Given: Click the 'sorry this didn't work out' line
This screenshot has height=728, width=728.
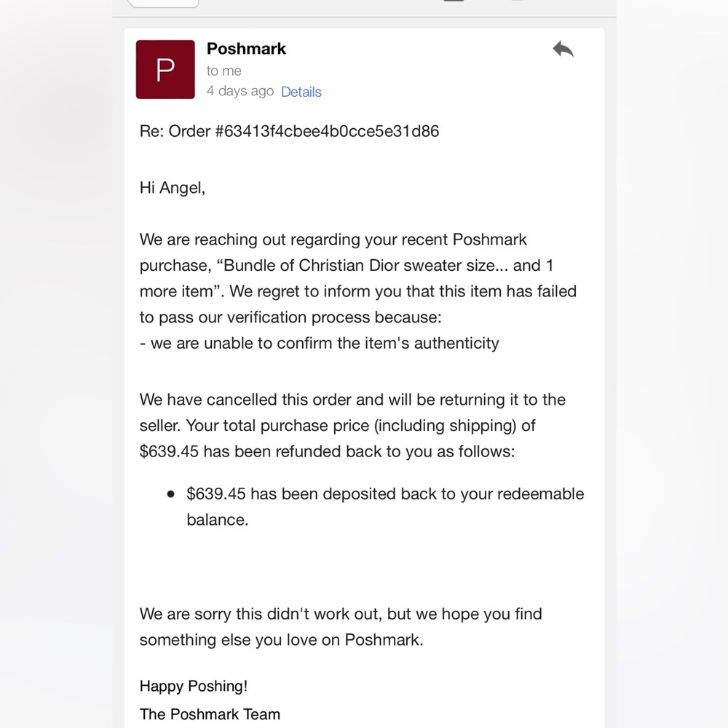Looking at the screenshot, I should click(x=341, y=614).
